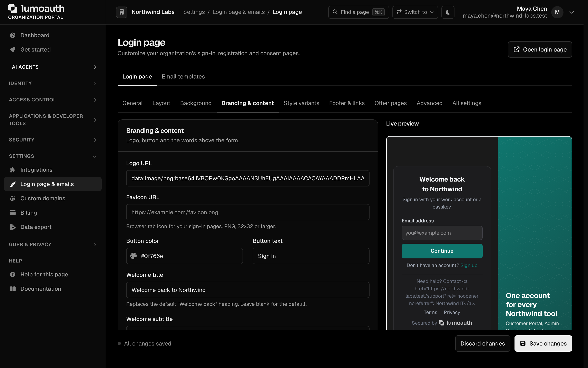Click the Get started rocket icon

click(13, 49)
